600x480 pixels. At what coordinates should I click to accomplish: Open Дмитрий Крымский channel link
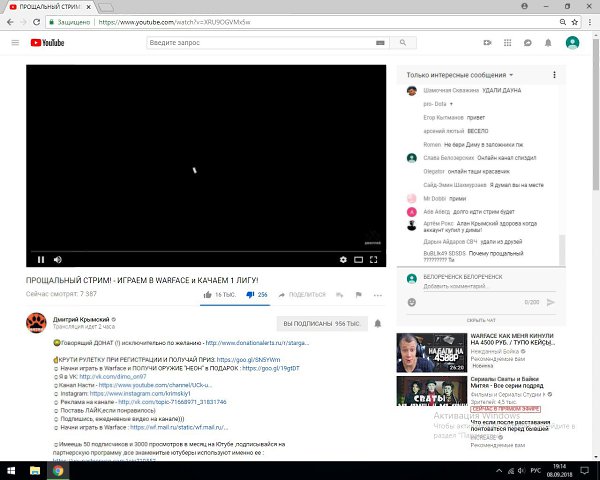coord(80,318)
